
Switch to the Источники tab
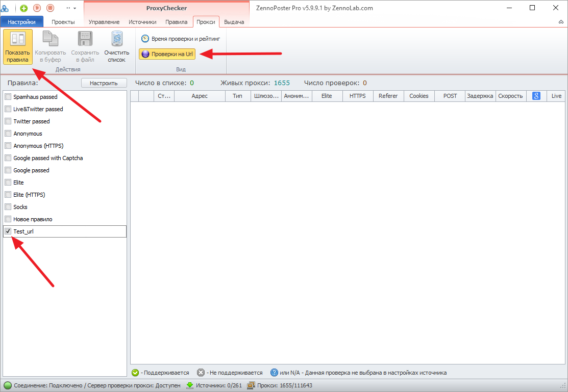142,22
